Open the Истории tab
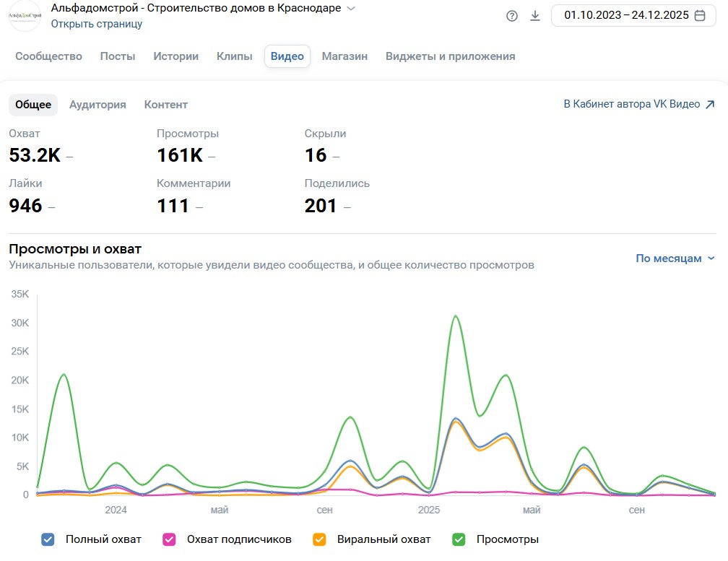728x561 pixels. tap(175, 56)
